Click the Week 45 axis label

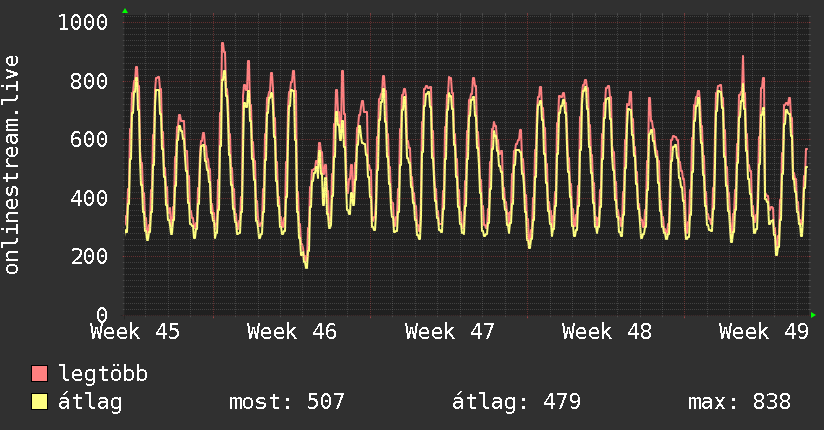[135, 332]
